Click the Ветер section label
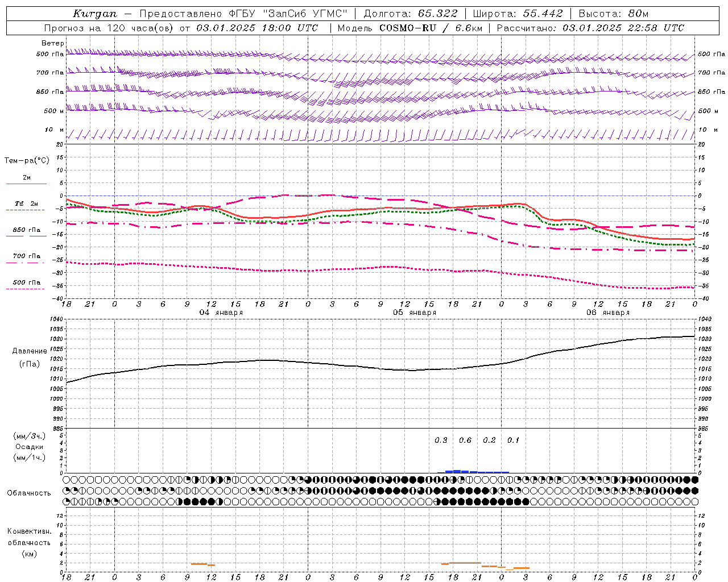 (52, 43)
